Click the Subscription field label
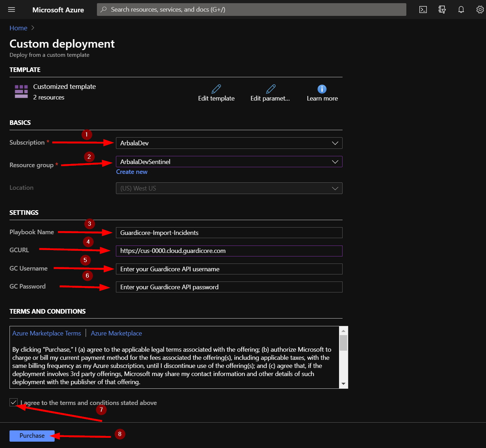This screenshot has height=448, width=486. pyautogui.click(x=27, y=143)
